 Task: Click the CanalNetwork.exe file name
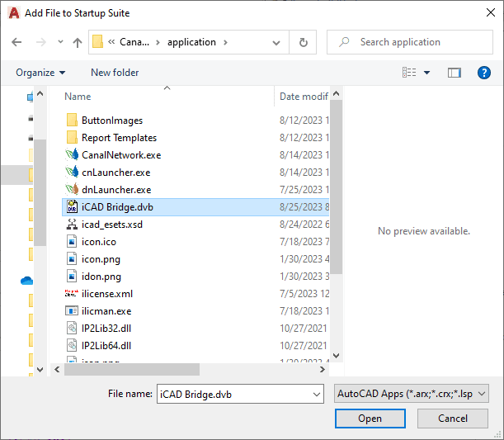tap(121, 155)
